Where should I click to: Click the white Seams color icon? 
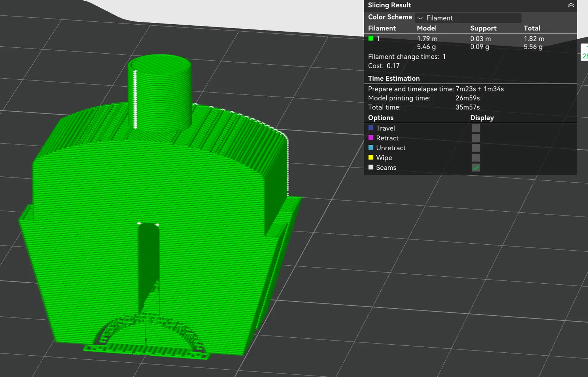(x=371, y=167)
